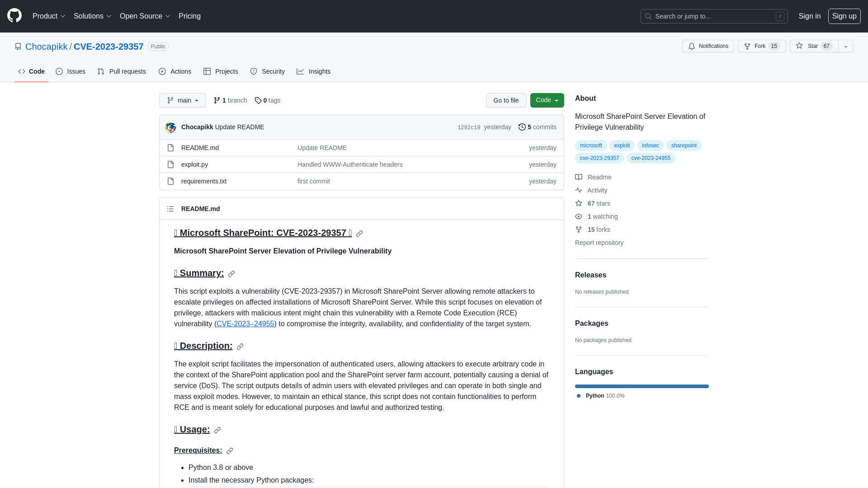Click the Sign up button

tap(844, 16)
